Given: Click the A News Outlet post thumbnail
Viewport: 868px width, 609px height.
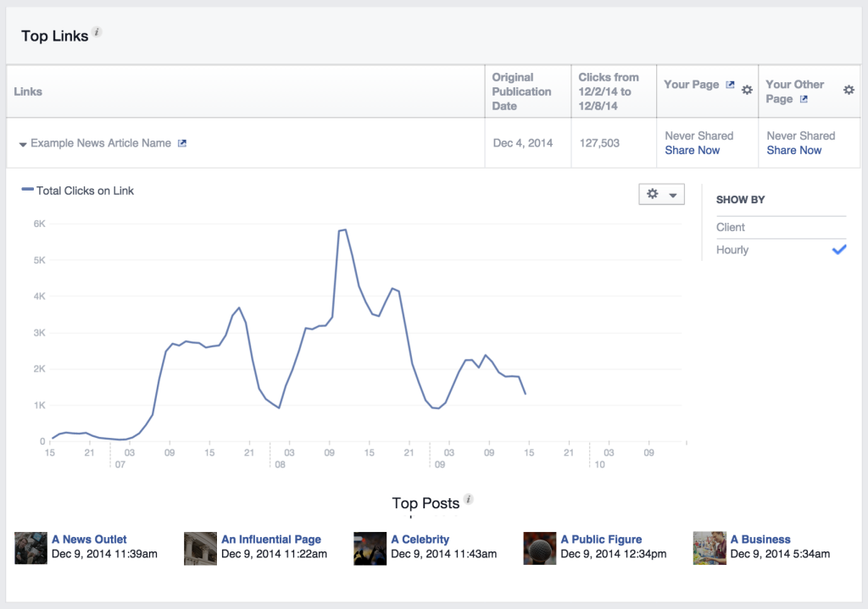Looking at the screenshot, I should [31, 548].
